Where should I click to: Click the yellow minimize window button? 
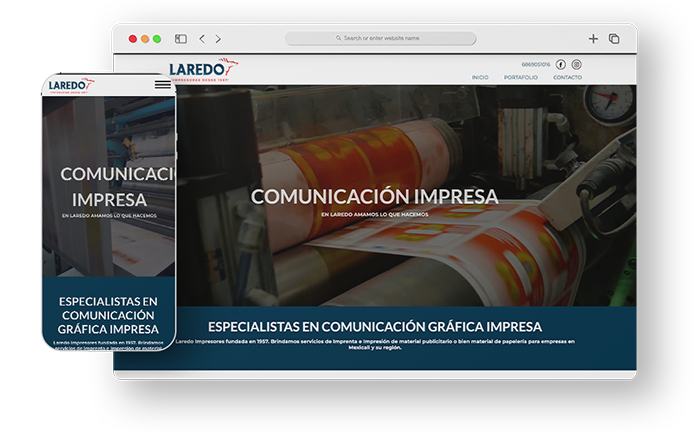[145, 39]
